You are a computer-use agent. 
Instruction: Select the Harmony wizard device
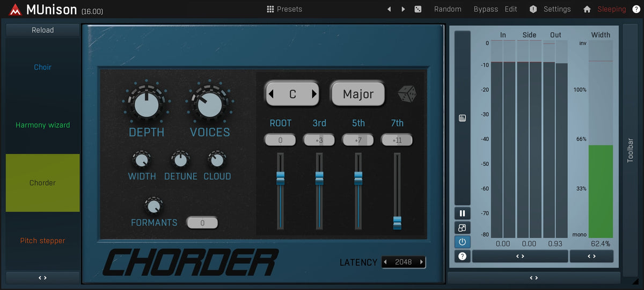click(43, 125)
